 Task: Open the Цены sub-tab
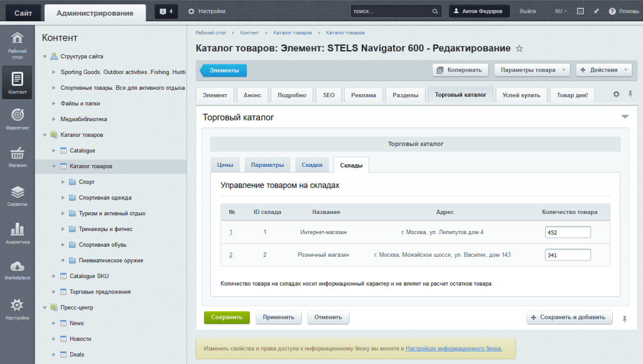(x=225, y=165)
